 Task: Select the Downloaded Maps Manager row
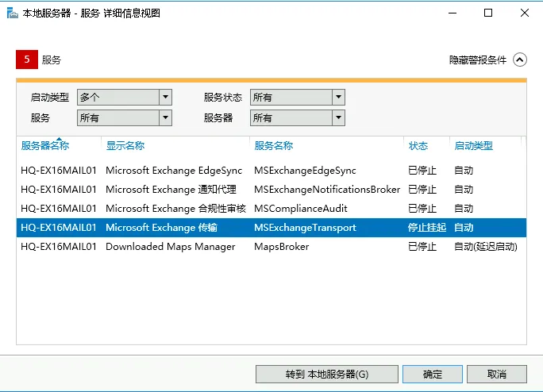(271, 247)
